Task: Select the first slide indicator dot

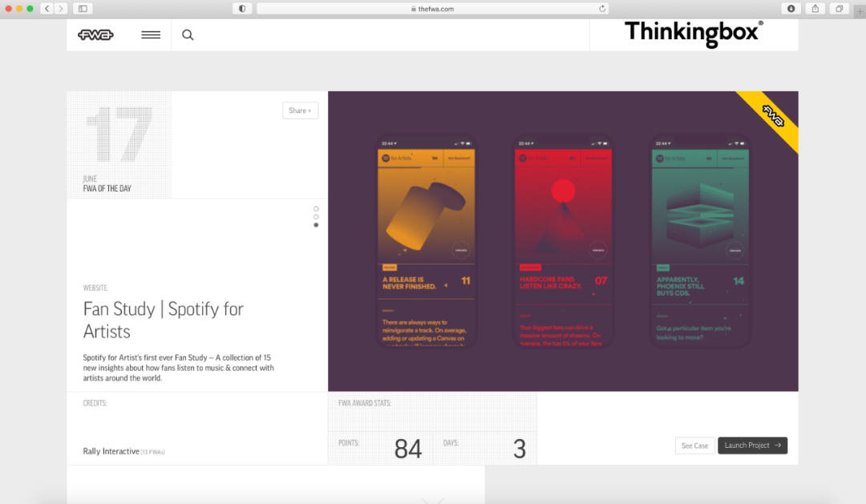Action: point(316,209)
